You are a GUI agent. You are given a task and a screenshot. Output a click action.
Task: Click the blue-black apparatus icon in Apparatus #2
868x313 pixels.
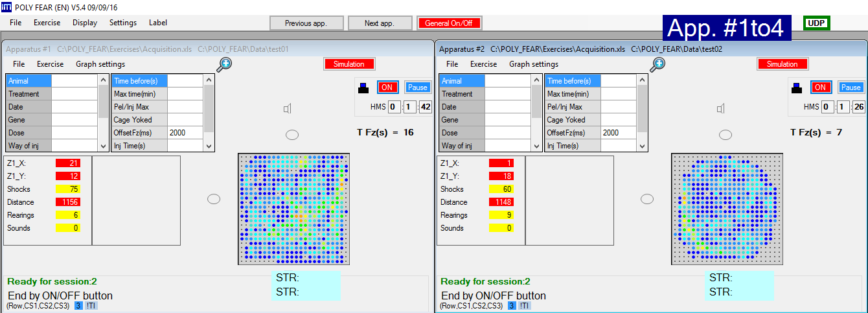coord(797,87)
